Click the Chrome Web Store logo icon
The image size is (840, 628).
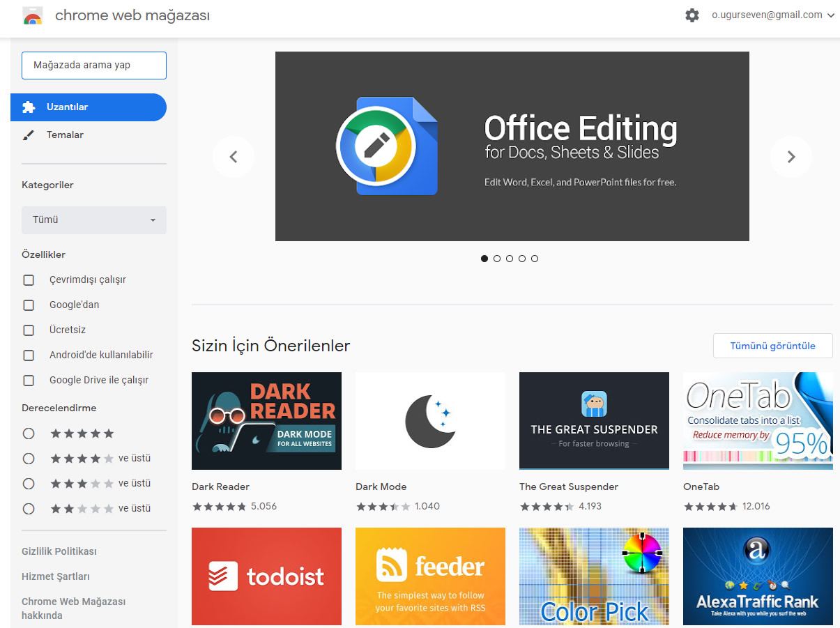[32, 15]
